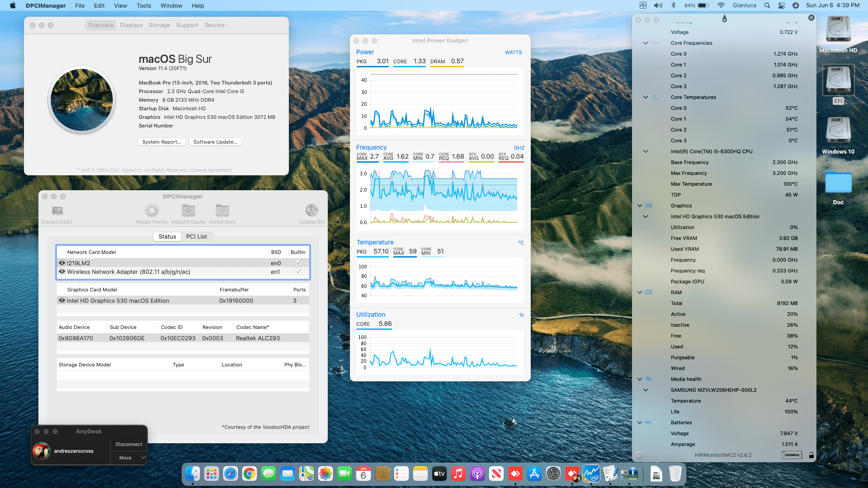Viewport: 868px width, 488px height.
Task: Toggle Builtin checkbox for en0
Action: 298,263
